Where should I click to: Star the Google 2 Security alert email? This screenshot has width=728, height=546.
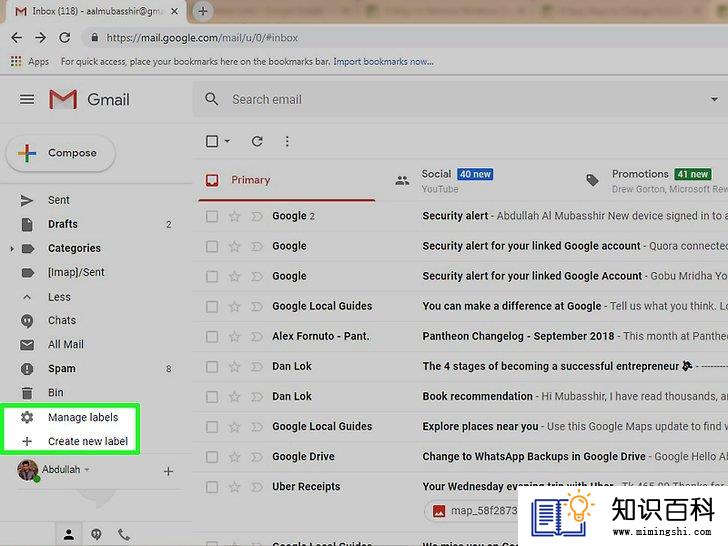(234, 216)
